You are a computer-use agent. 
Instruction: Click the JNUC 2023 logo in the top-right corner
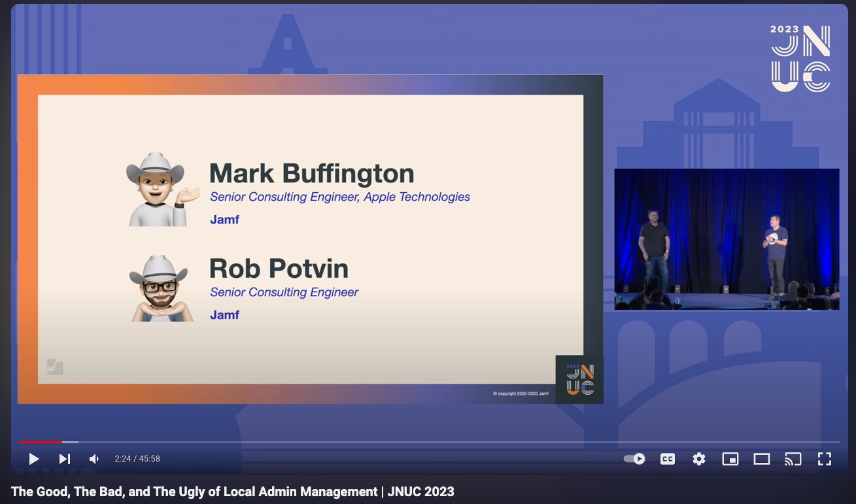(800, 58)
